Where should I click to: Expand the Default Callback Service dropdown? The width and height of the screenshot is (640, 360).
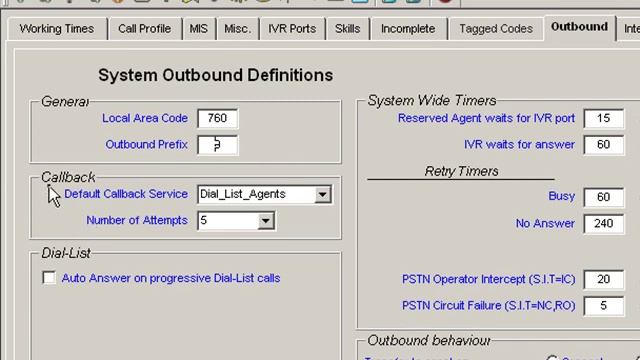point(322,195)
